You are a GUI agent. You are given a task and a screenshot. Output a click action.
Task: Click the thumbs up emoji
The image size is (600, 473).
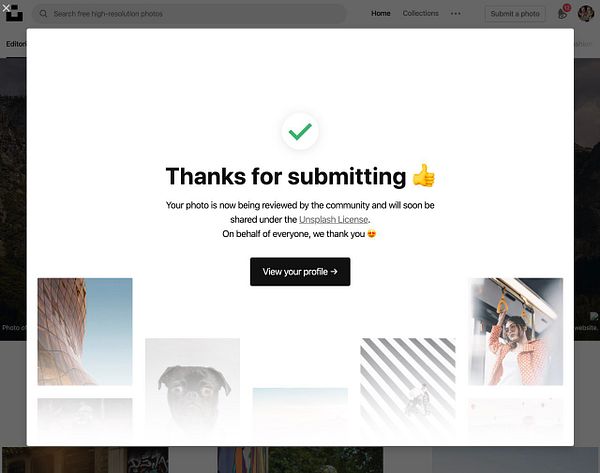point(424,176)
